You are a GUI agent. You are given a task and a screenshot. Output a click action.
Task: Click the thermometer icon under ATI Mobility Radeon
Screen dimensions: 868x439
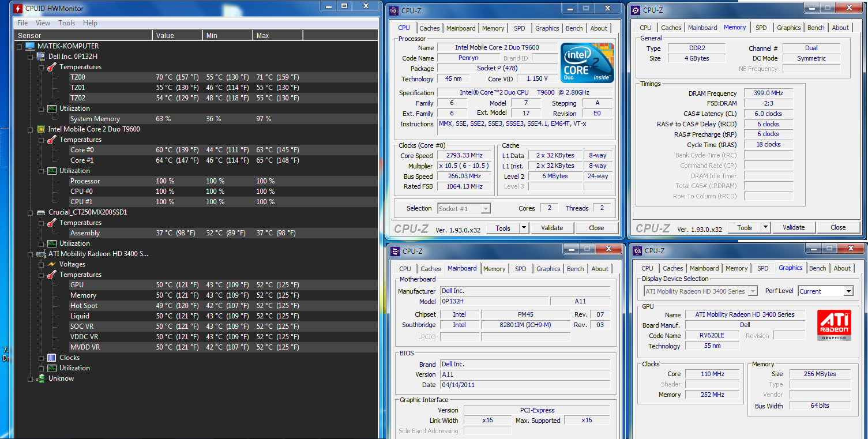click(52, 275)
